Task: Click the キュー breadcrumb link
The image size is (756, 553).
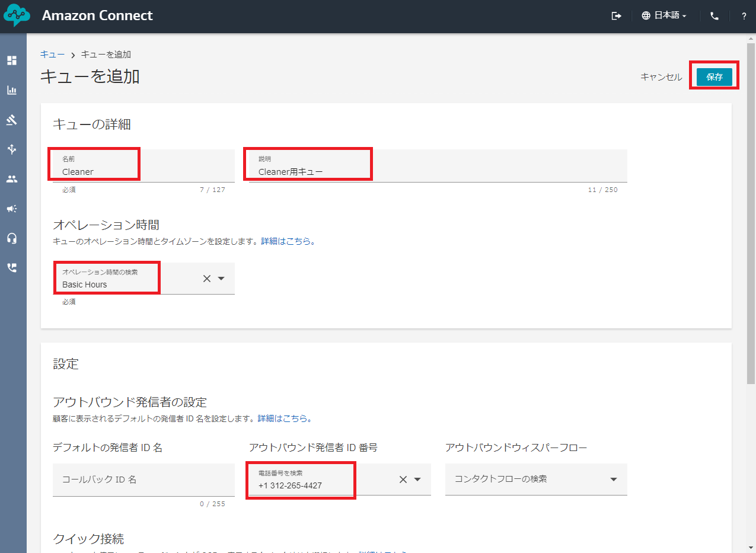Action: point(53,54)
